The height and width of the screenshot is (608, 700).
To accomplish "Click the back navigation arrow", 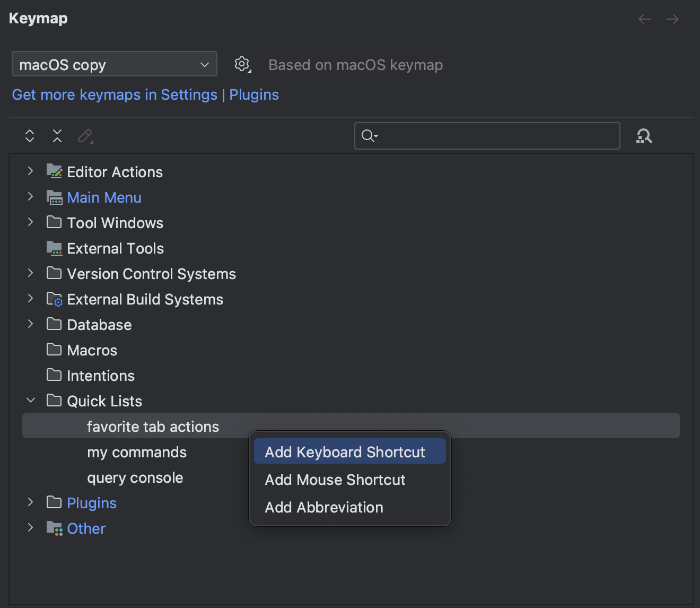I will 644,19.
